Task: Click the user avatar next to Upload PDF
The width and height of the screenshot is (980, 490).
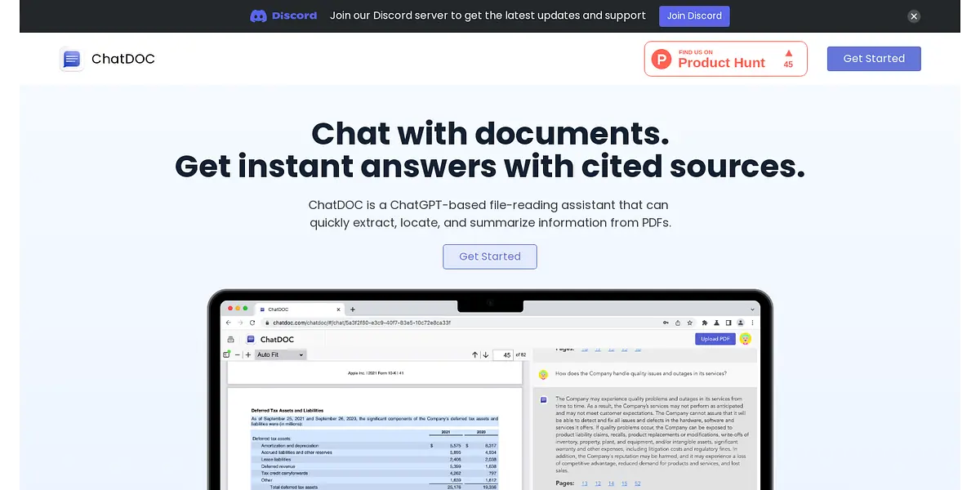Action: click(x=745, y=339)
